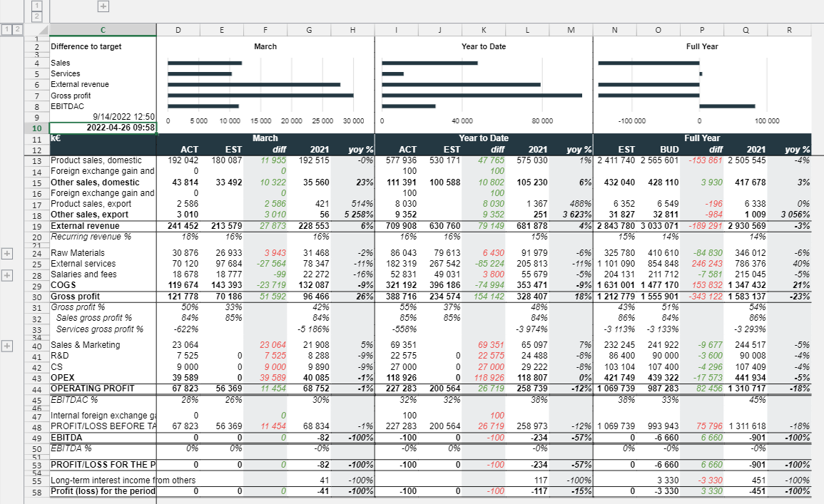Select the External revenue label cell in row 19
The image size is (824, 504).
coord(103,226)
